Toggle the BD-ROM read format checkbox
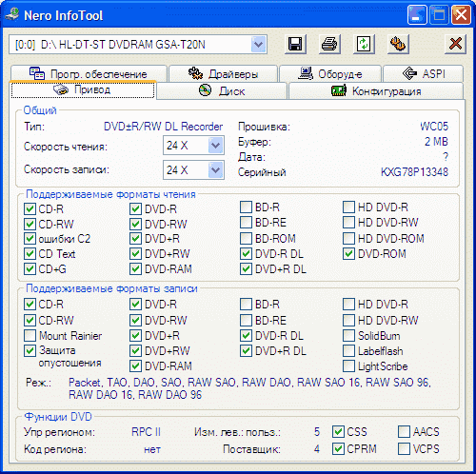Image resolution: width=476 pixels, height=474 pixels. tap(246, 238)
